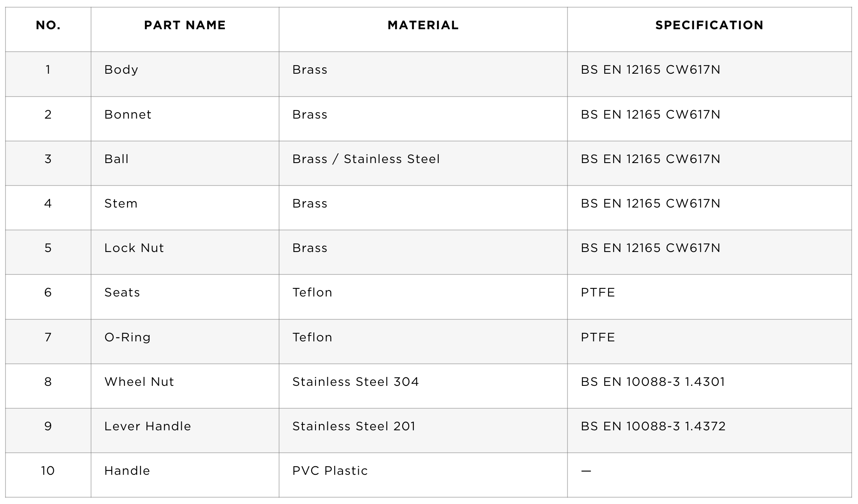Select the BS EN 10088-3 1.4301 specification
Screen dimensions: 858x504
click(709, 386)
